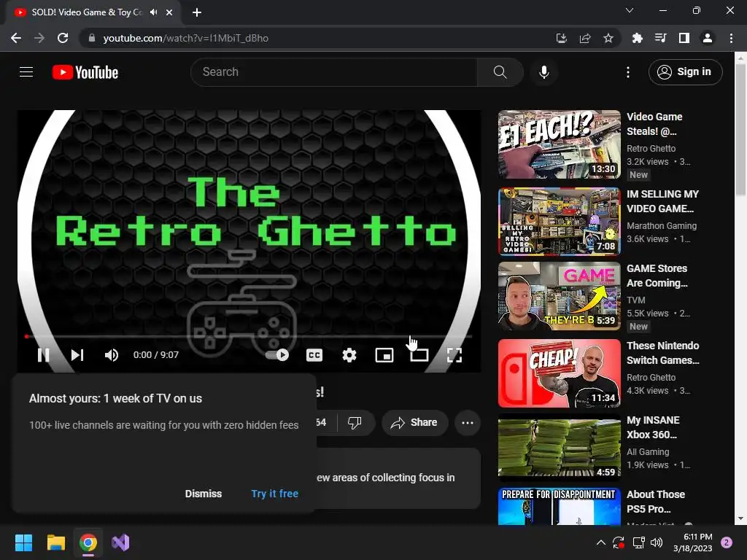Open YouTube settings three-dot menu
The width and height of the screenshot is (747, 560).
[x=628, y=72]
